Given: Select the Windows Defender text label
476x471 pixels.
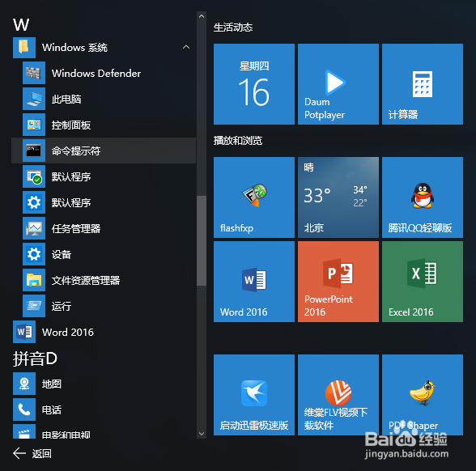Looking at the screenshot, I should 96,73.
